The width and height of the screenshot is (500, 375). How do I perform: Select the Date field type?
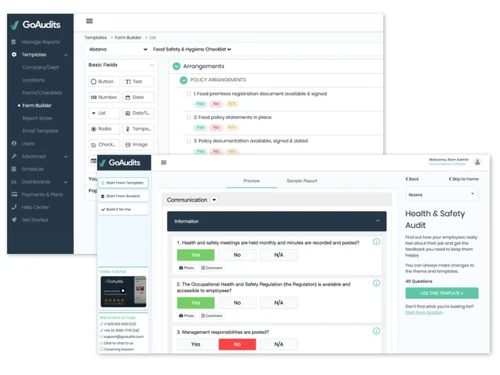click(138, 97)
